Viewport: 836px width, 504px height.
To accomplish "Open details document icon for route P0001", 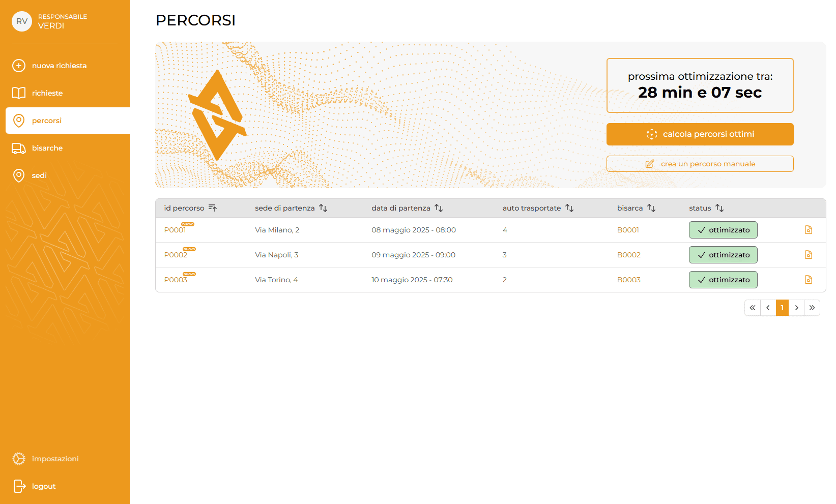I will coord(808,230).
